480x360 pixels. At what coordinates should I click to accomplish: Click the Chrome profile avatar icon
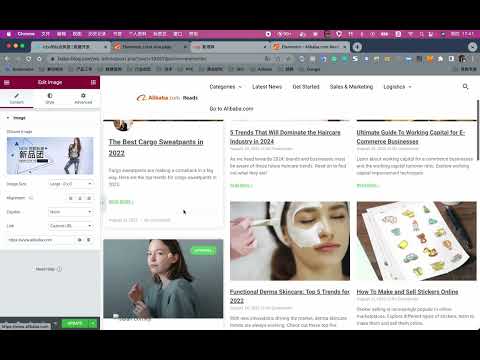click(x=462, y=59)
